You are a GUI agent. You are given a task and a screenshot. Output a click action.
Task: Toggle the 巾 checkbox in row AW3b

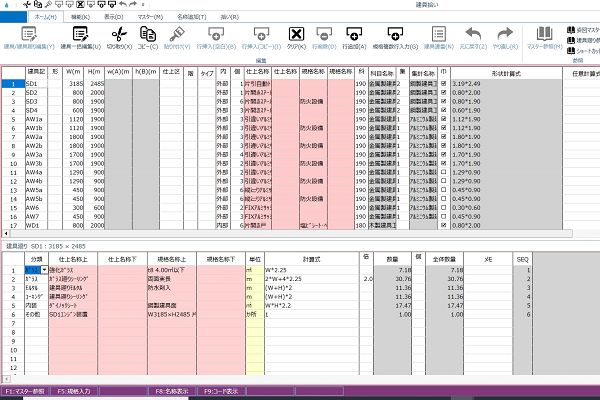click(443, 163)
